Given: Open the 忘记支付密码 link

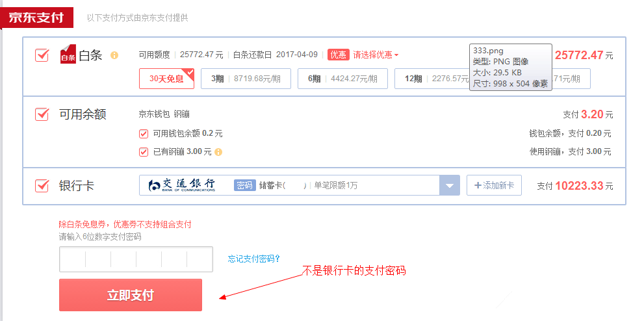Looking at the screenshot, I should tap(254, 259).
